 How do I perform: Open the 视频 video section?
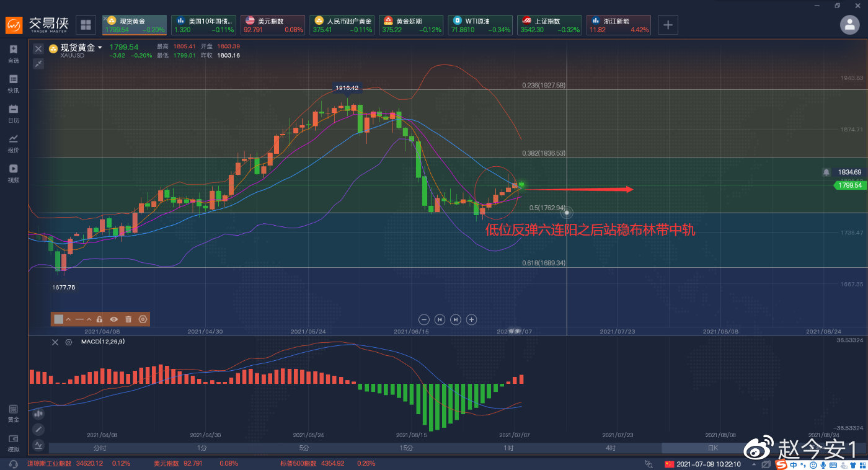(x=14, y=173)
